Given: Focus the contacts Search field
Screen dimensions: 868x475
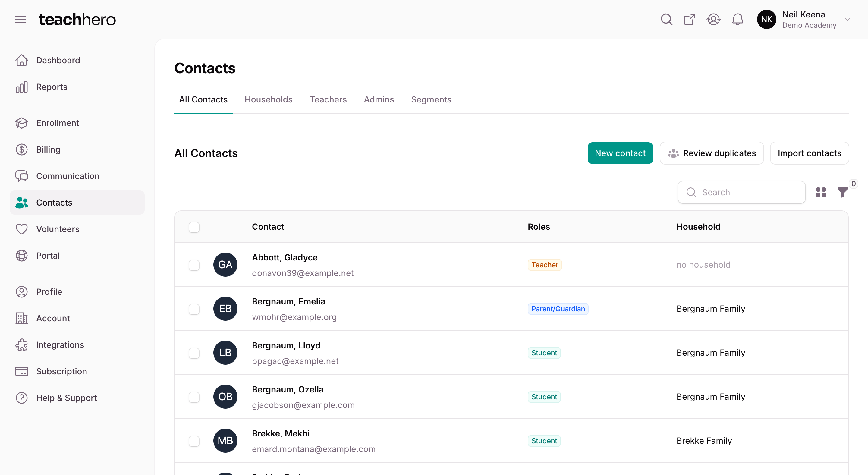Looking at the screenshot, I should (x=741, y=192).
